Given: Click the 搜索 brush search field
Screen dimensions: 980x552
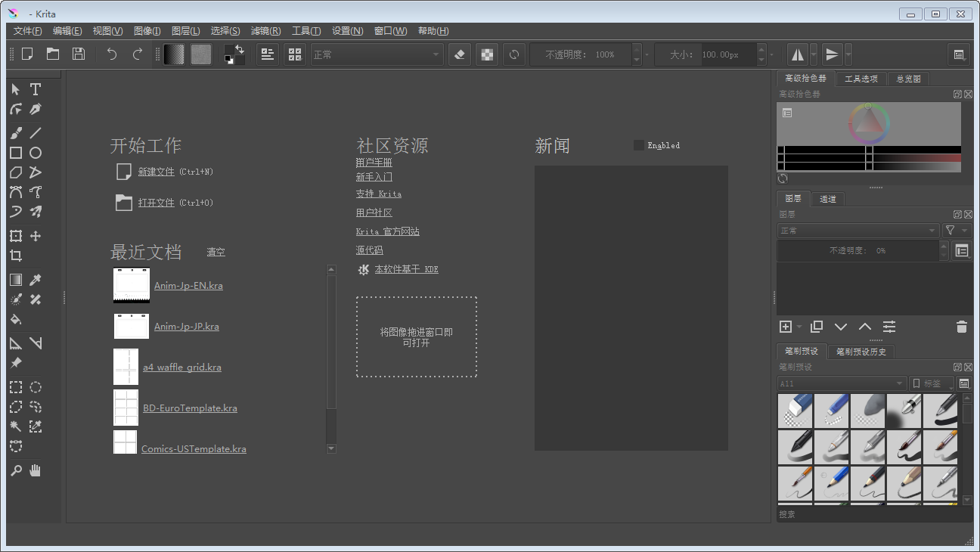Looking at the screenshot, I should tap(875, 514).
